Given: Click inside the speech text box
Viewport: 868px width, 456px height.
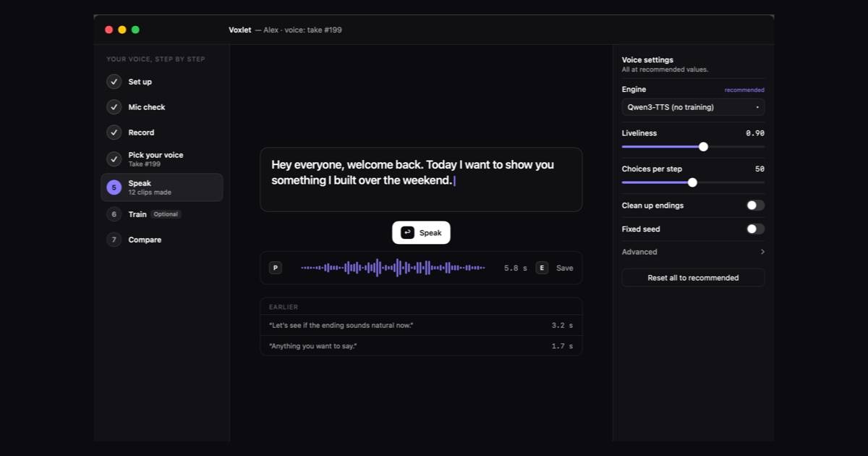Looking at the screenshot, I should pos(421,180).
